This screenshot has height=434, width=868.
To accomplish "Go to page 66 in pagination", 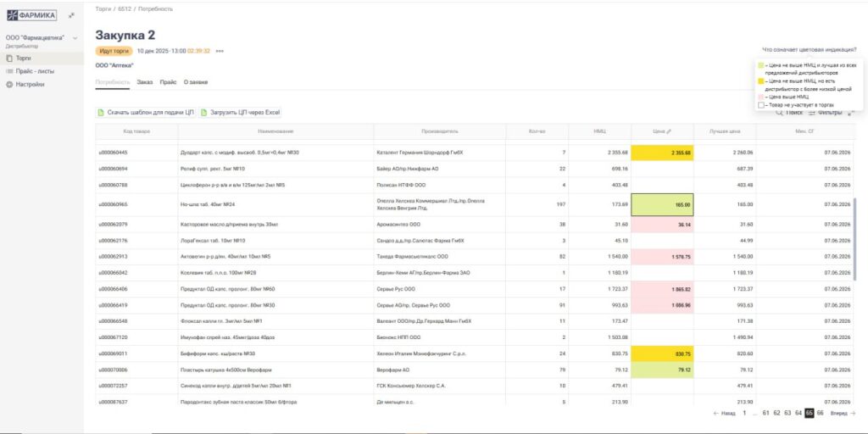I will 820,413.
